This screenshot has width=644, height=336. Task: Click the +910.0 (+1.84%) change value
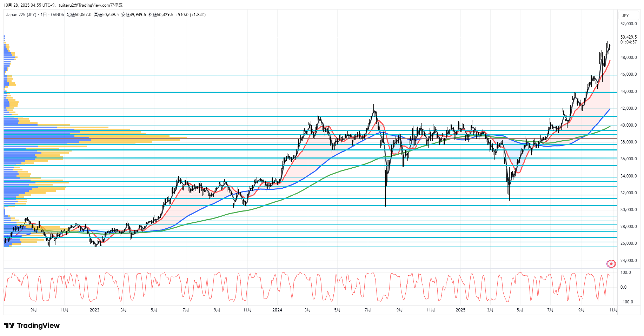(x=191, y=15)
